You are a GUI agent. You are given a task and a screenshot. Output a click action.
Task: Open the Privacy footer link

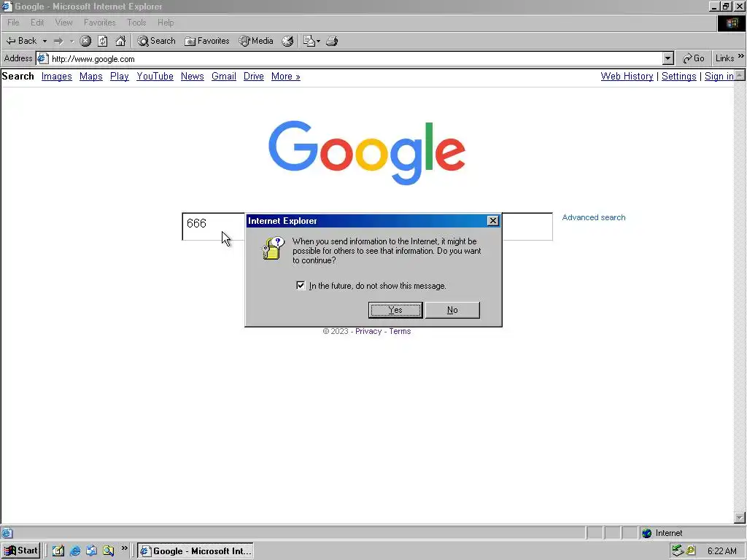pyautogui.click(x=368, y=332)
